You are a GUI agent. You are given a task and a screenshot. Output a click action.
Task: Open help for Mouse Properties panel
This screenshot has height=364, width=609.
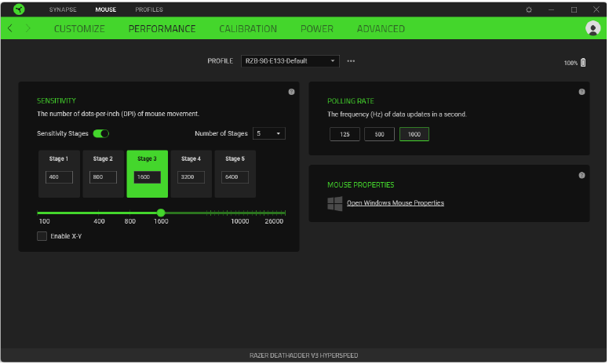[x=582, y=176]
